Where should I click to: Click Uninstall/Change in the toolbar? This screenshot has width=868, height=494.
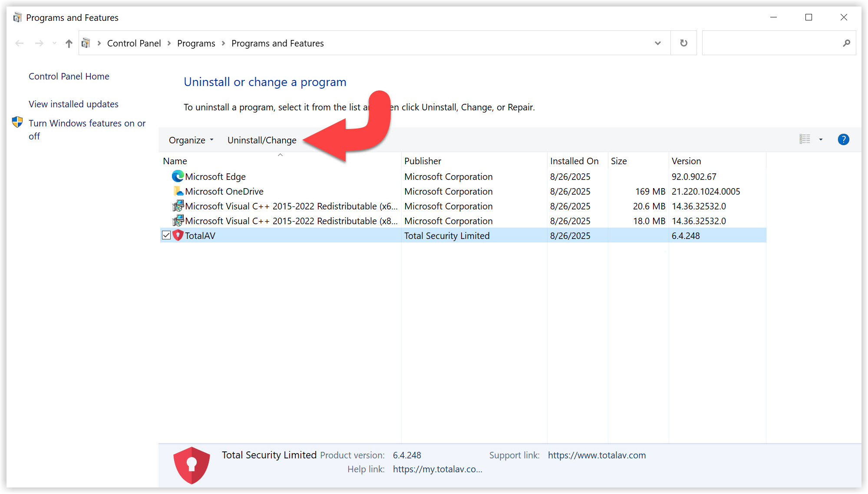point(262,140)
